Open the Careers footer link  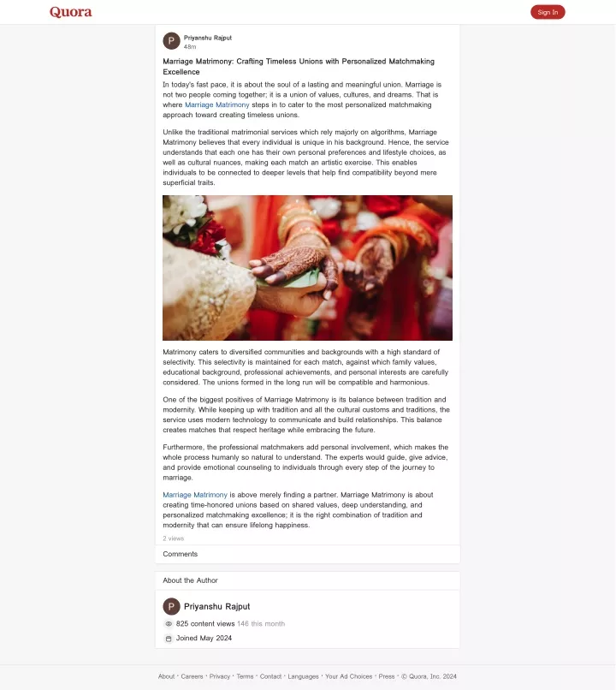click(x=192, y=676)
